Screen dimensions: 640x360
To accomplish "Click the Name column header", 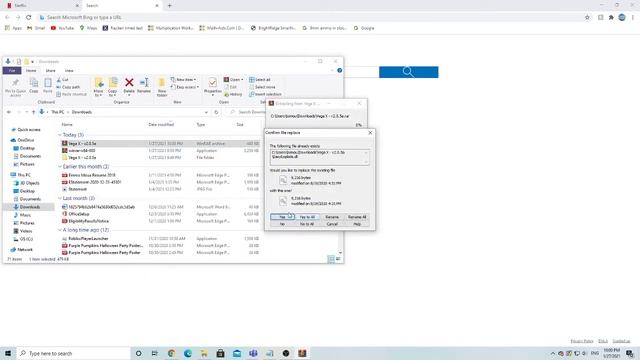I will (x=67, y=124).
